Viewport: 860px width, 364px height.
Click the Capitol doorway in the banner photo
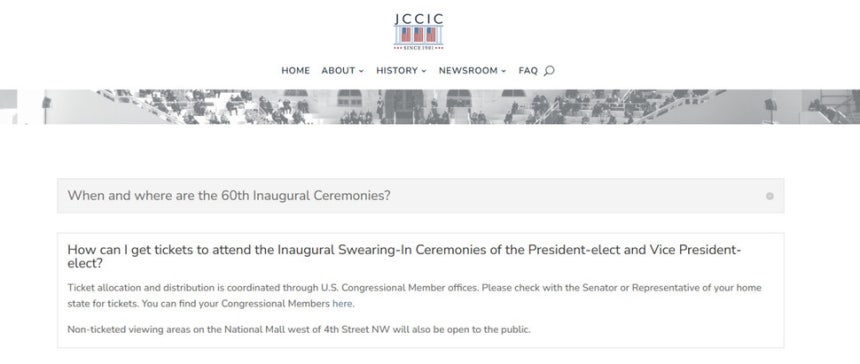tap(403, 107)
